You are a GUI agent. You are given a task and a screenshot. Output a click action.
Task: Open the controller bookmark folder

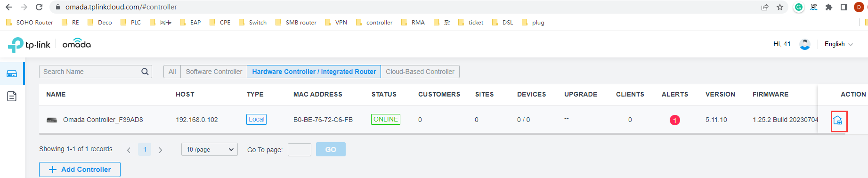(x=374, y=22)
